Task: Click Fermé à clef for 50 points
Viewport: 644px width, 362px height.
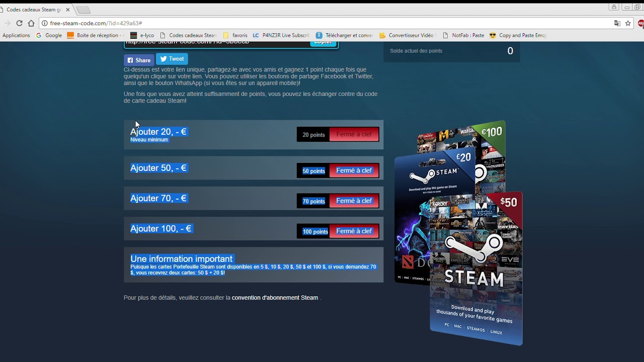Action: click(354, 170)
